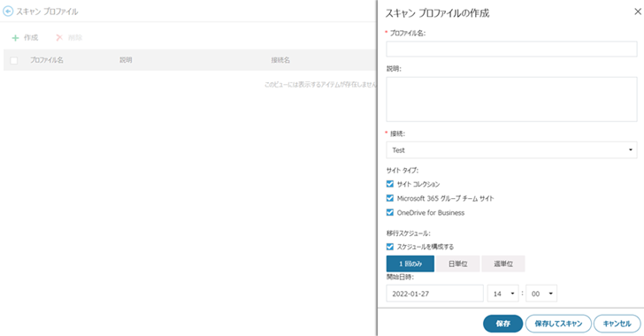
Task: Close the スキャン プロファイルの作成 panel
Action: click(x=638, y=11)
